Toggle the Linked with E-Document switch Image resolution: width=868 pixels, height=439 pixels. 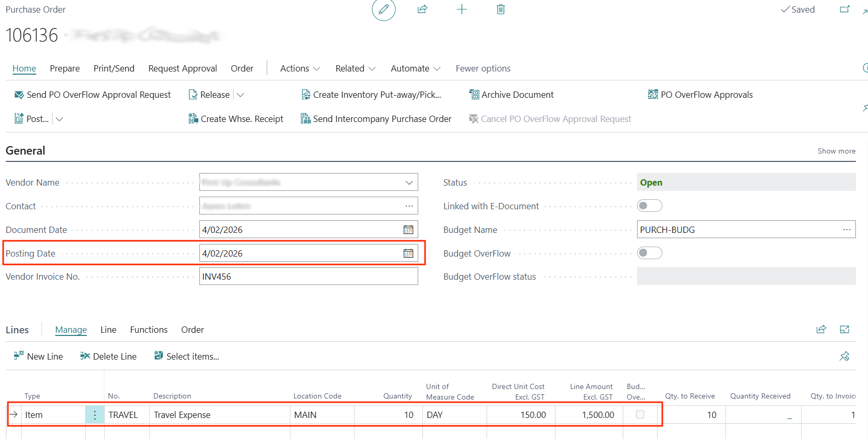[649, 206]
